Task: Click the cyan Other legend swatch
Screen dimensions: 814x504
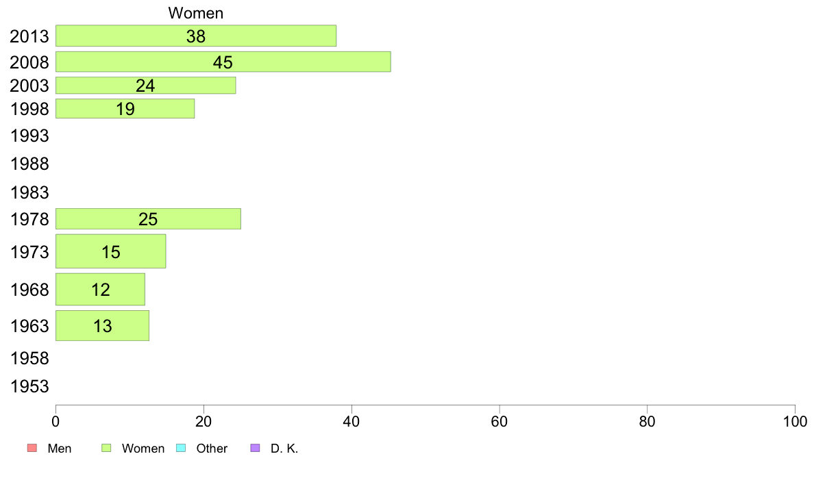Action: pyautogui.click(x=181, y=449)
